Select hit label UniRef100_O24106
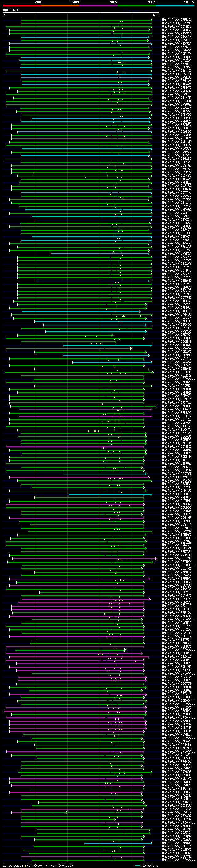 (x=177, y=81)
